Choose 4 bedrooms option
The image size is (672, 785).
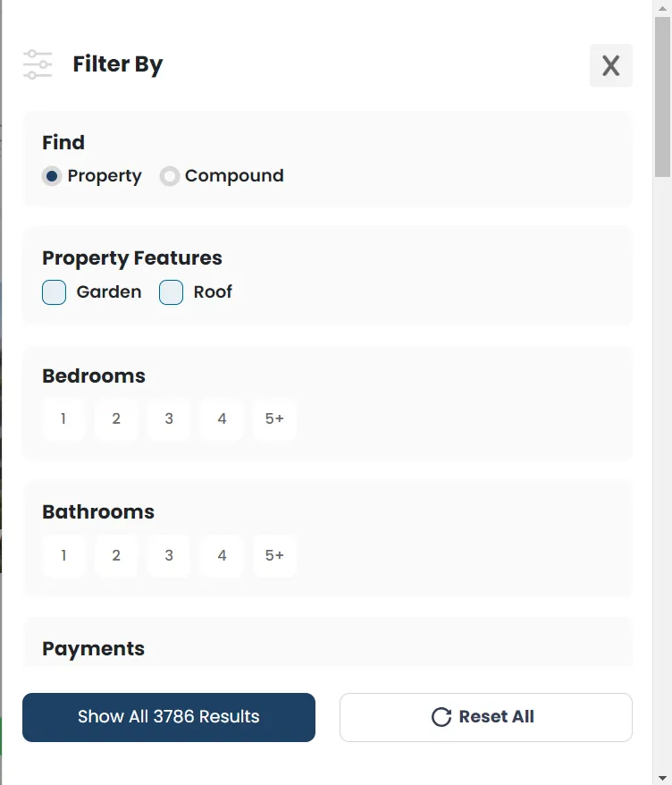pyautogui.click(x=223, y=419)
